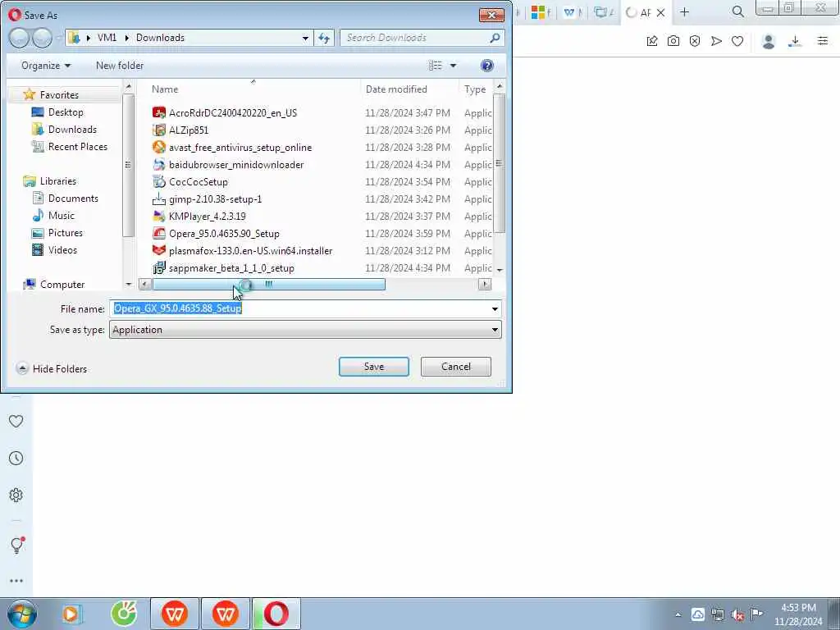Select Computer in navigation pane
The width and height of the screenshot is (840, 630).
click(62, 285)
